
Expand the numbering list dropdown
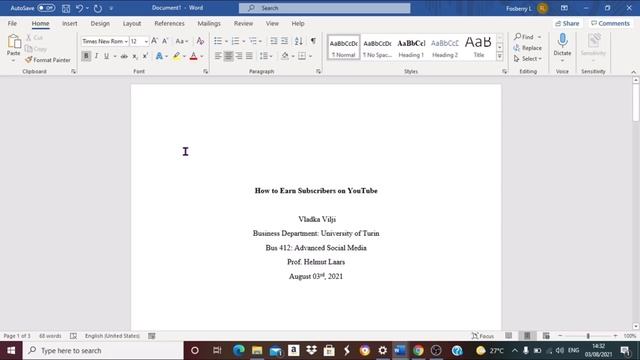(x=244, y=41)
